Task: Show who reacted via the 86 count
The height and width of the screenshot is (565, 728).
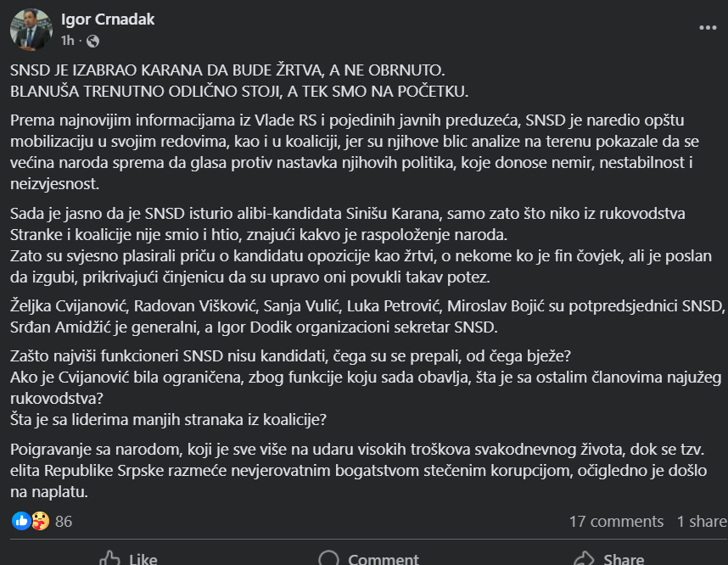Action: (64, 522)
